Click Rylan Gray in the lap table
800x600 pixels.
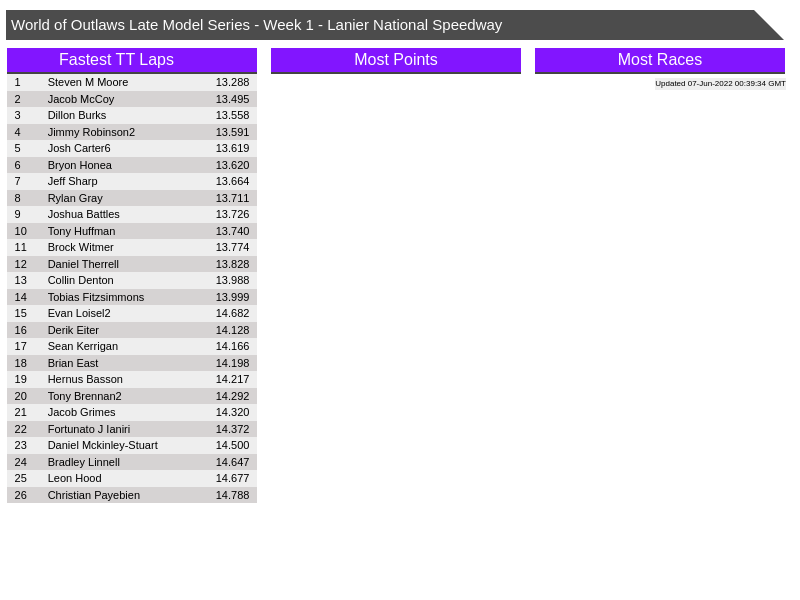pos(75,198)
